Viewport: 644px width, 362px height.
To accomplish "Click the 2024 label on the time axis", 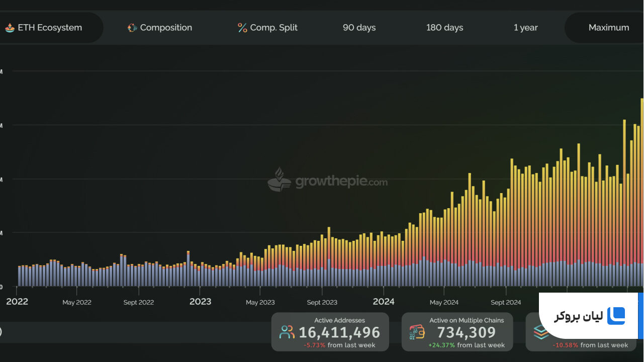I will pos(384,302).
